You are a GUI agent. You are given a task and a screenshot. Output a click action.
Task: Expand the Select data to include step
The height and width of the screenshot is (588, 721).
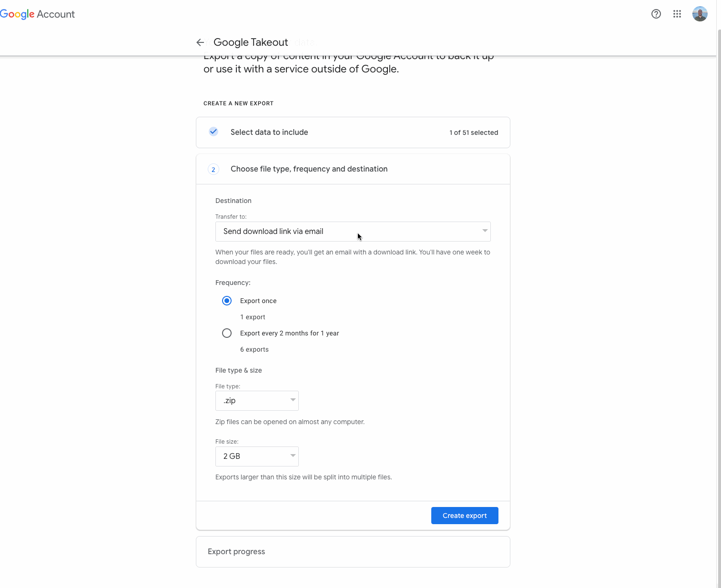coord(353,132)
